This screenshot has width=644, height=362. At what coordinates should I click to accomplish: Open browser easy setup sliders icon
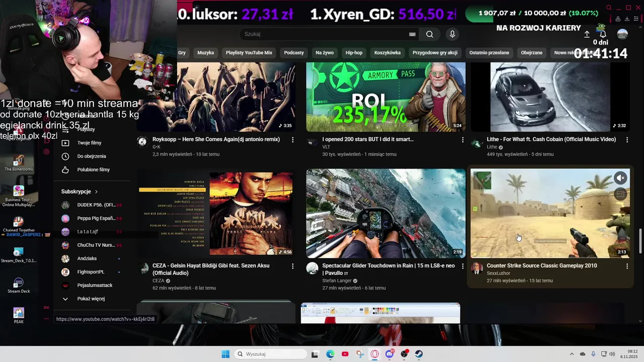636,19
